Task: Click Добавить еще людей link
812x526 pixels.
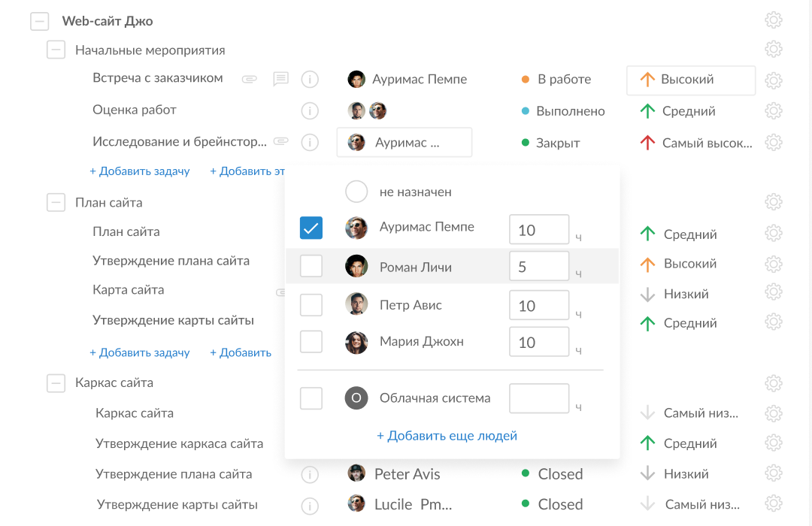Action: tap(447, 436)
